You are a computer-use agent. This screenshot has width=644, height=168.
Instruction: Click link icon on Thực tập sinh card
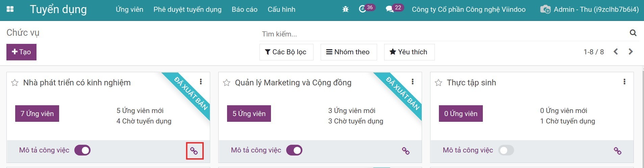click(618, 151)
